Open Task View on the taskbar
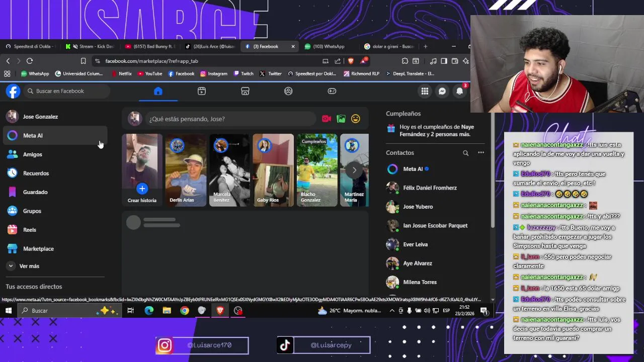 [130, 311]
